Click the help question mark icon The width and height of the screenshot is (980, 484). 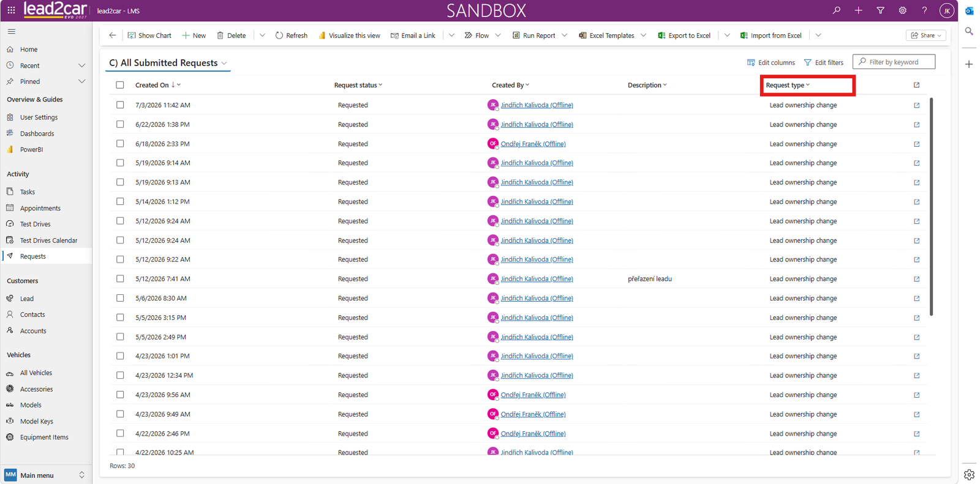click(924, 10)
